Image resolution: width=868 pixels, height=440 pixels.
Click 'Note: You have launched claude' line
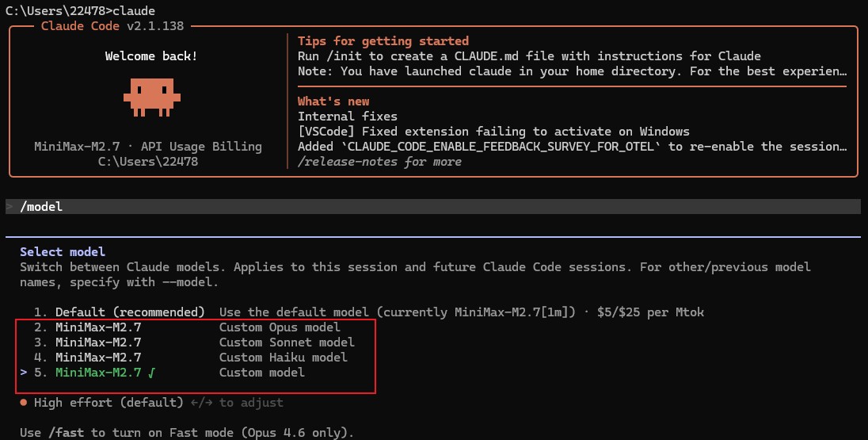tap(573, 71)
